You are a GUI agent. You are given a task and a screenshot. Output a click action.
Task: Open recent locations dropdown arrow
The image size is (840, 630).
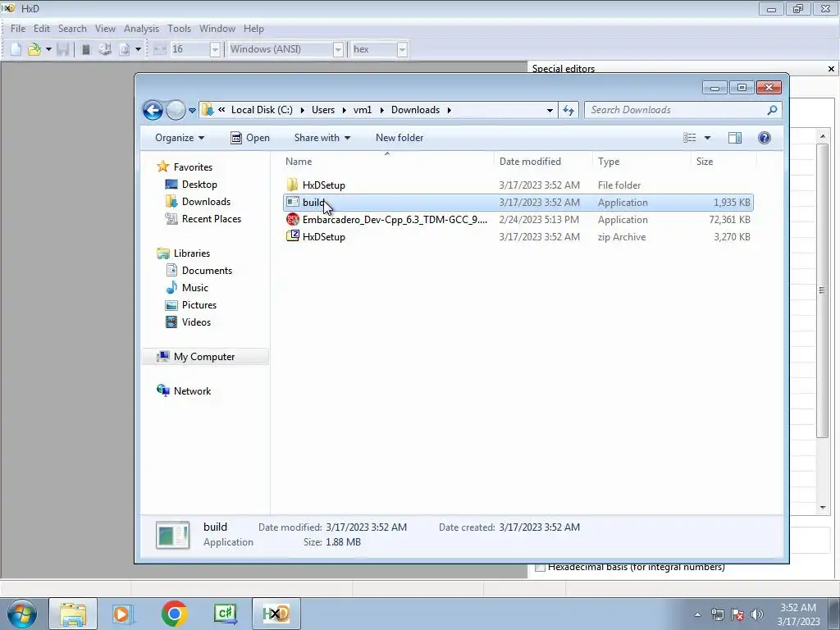(192, 111)
